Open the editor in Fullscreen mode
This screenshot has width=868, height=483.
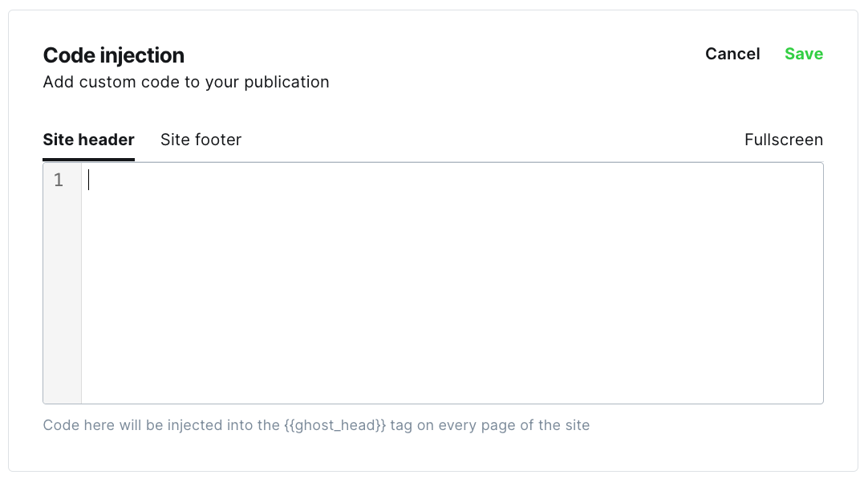coord(783,140)
